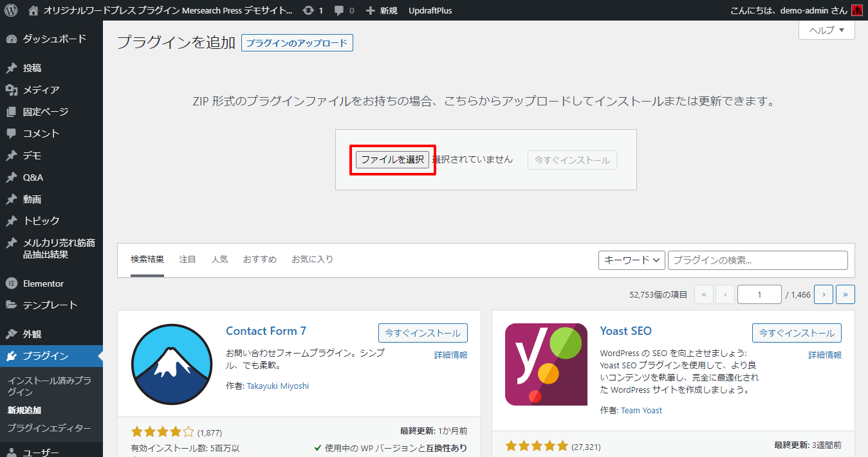This screenshot has width=868, height=457.
Task: Click the Yoast SEO plugin logo
Action: point(546,364)
